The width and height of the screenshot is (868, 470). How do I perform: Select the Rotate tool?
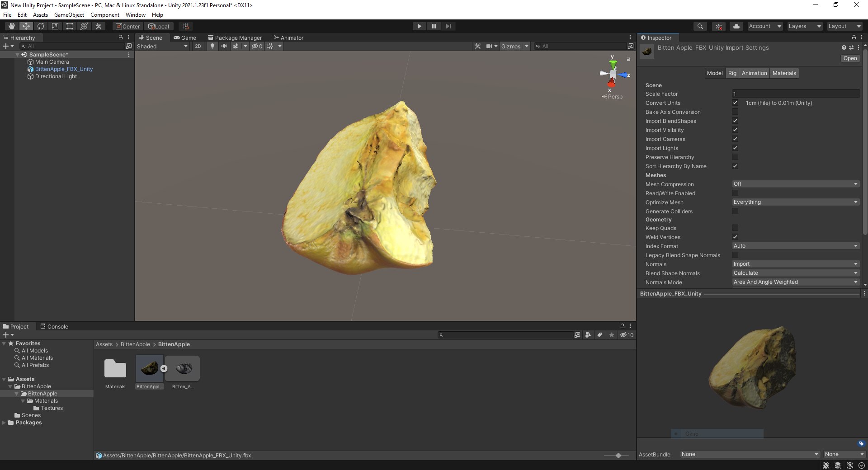(x=40, y=26)
